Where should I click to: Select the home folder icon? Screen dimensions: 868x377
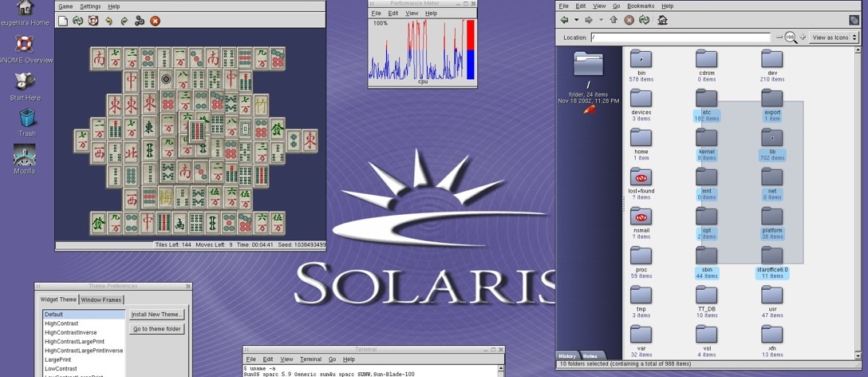[x=641, y=137]
